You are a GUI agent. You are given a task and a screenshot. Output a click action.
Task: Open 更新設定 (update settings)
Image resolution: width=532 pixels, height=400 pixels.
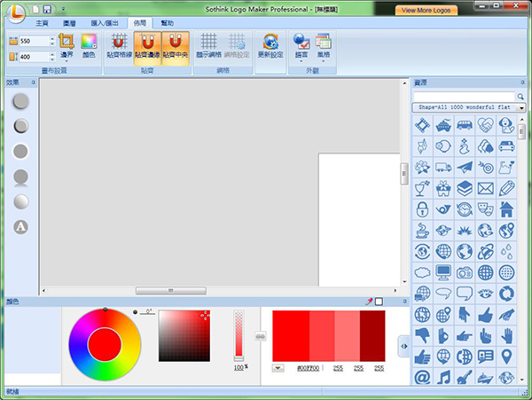270,46
